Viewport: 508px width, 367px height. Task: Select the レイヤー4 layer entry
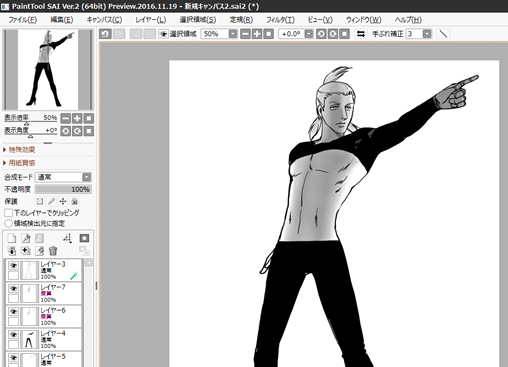click(x=44, y=339)
